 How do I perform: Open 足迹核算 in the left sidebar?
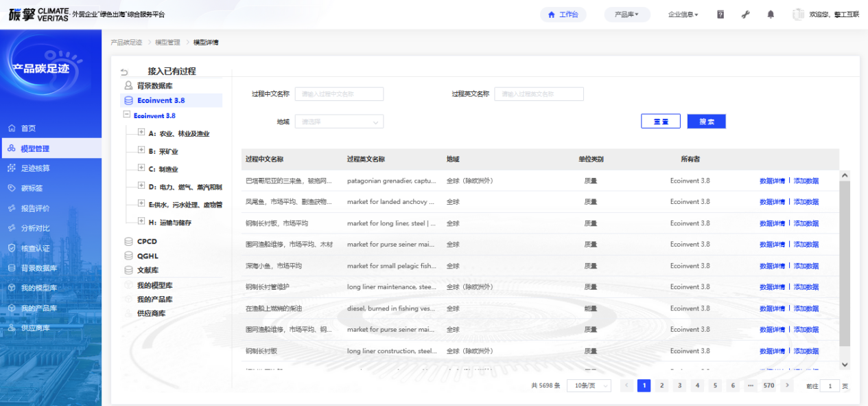tap(36, 168)
